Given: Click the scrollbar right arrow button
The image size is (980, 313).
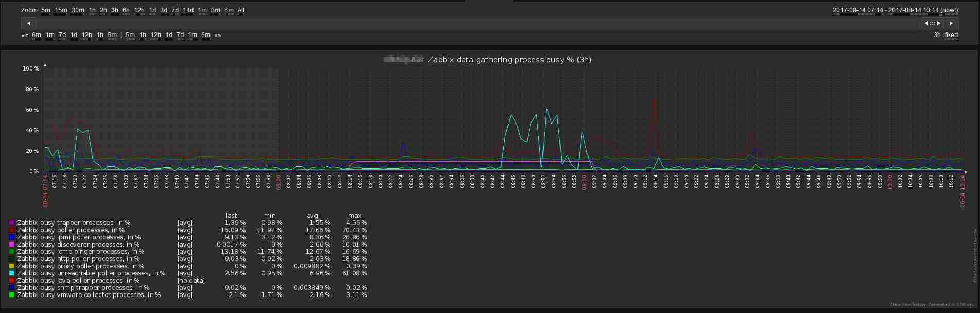Looking at the screenshot, I should 951,23.
